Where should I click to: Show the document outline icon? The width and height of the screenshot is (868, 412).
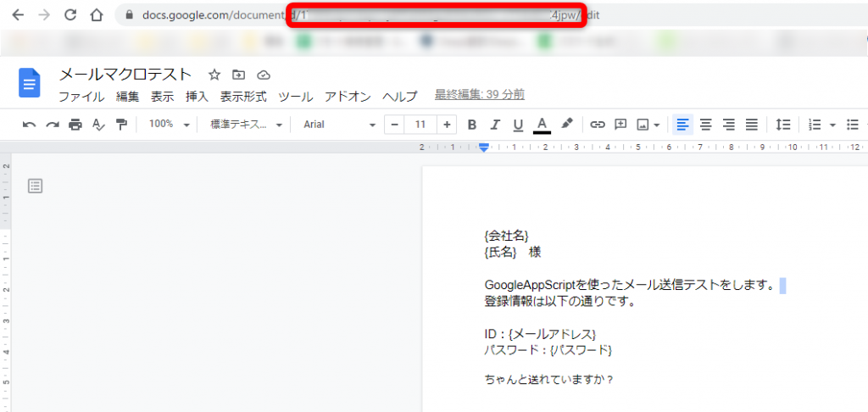click(x=36, y=186)
